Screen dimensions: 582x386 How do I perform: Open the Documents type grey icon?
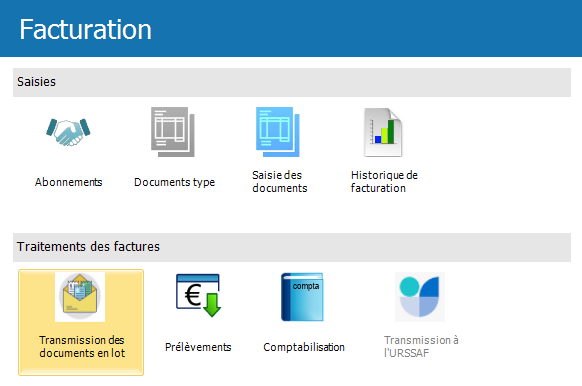click(173, 132)
